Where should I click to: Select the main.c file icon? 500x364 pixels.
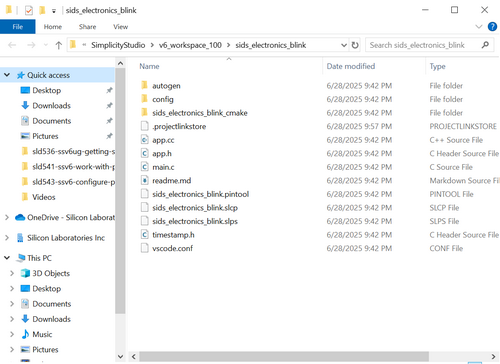[x=144, y=167]
